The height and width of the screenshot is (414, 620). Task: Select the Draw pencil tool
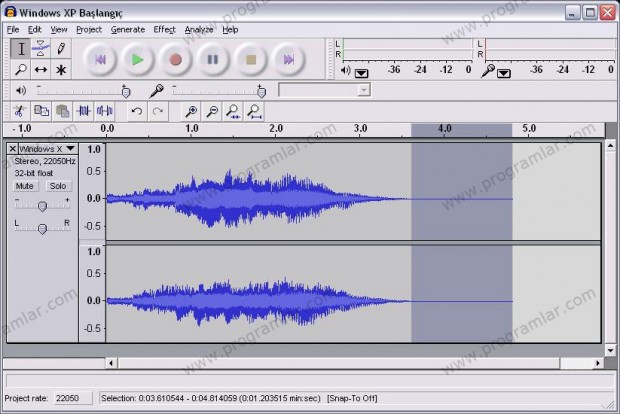coord(61,49)
